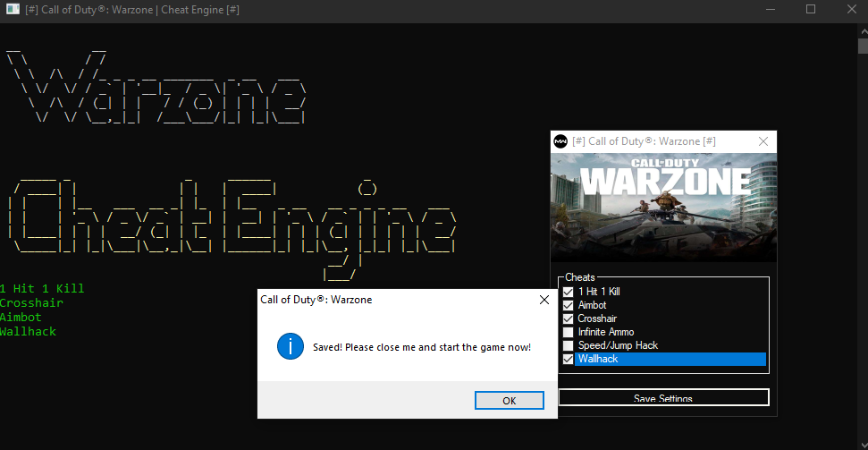
Task: Click the Save Settings button
Action: (x=663, y=397)
